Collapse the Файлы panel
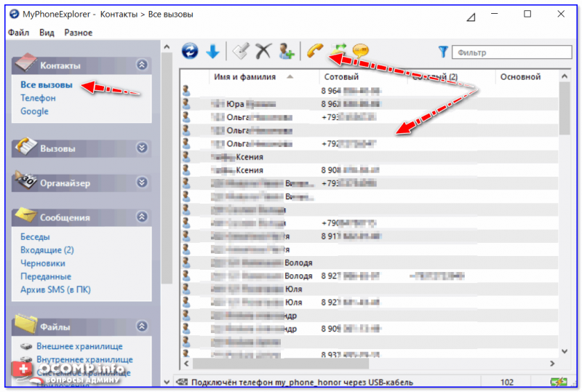The height and width of the screenshot is (392, 582). 142,327
